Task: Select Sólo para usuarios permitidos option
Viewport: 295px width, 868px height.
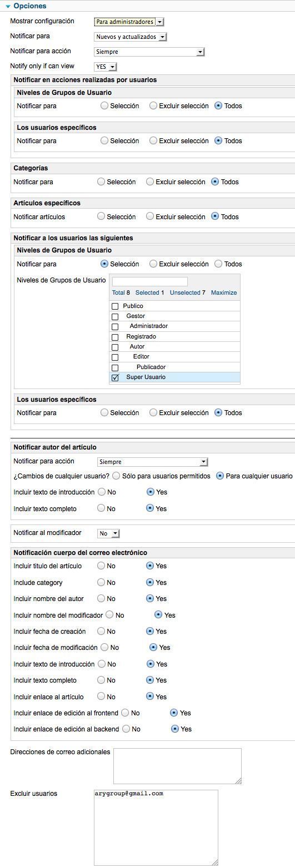Action: click(116, 476)
